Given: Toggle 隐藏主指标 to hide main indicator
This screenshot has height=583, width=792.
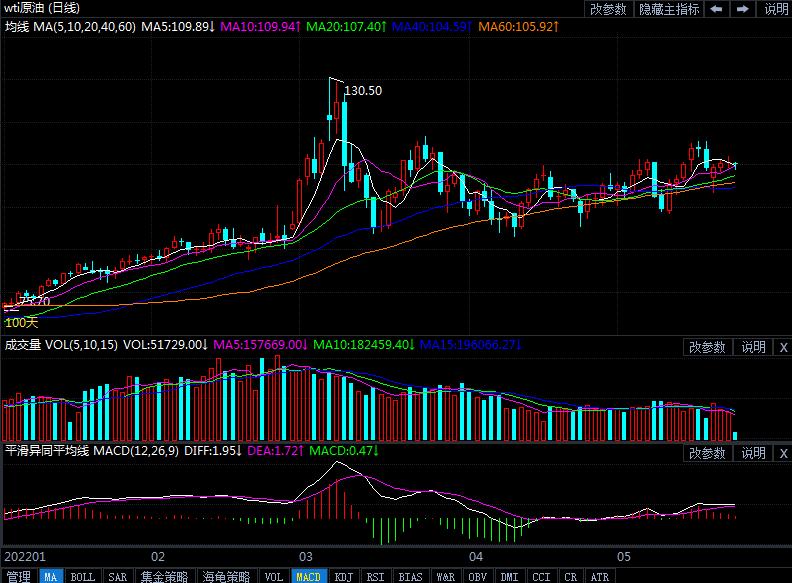Looking at the screenshot, I should pyautogui.click(x=669, y=9).
